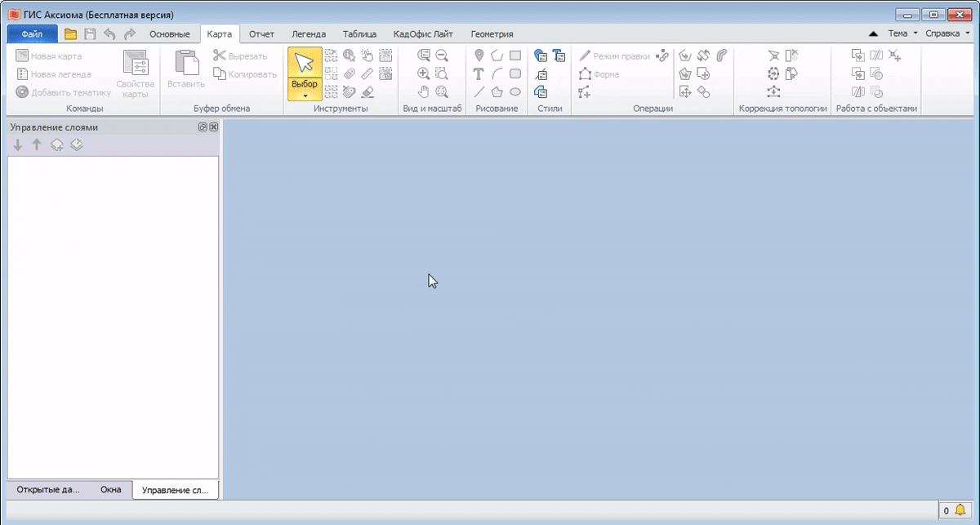Screen dimensions: 980x525
Task: Activate the hand pan tool
Action: coord(423,91)
